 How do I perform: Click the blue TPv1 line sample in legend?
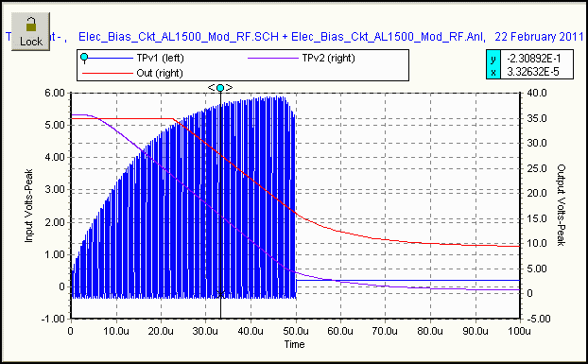coord(111,58)
